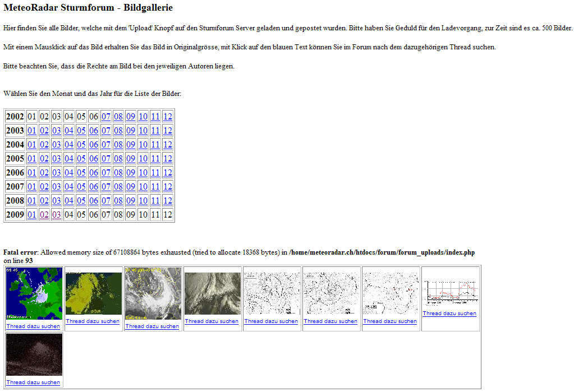The image size is (574, 392).
Task: Search thread for the Europe radar map image
Action: click(33, 326)
